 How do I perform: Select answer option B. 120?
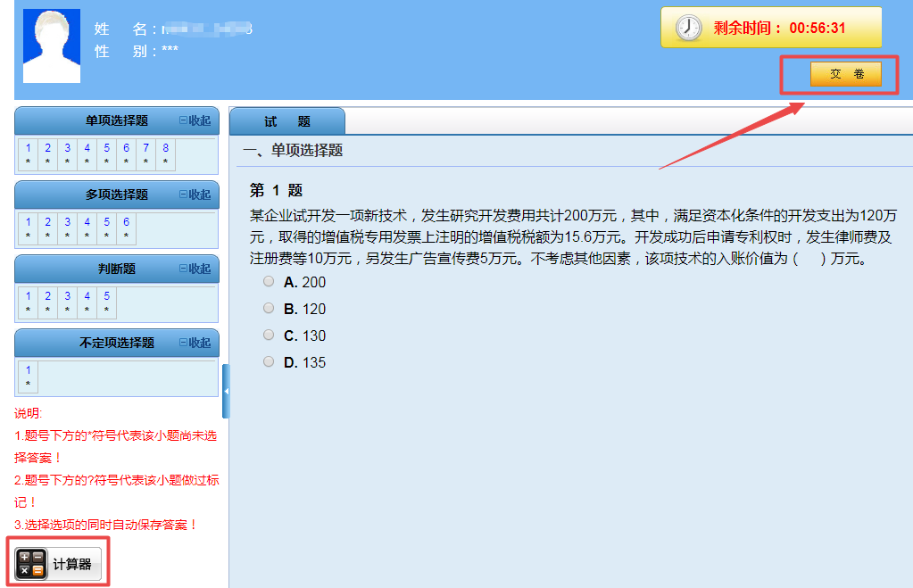[x=268, y=308]
